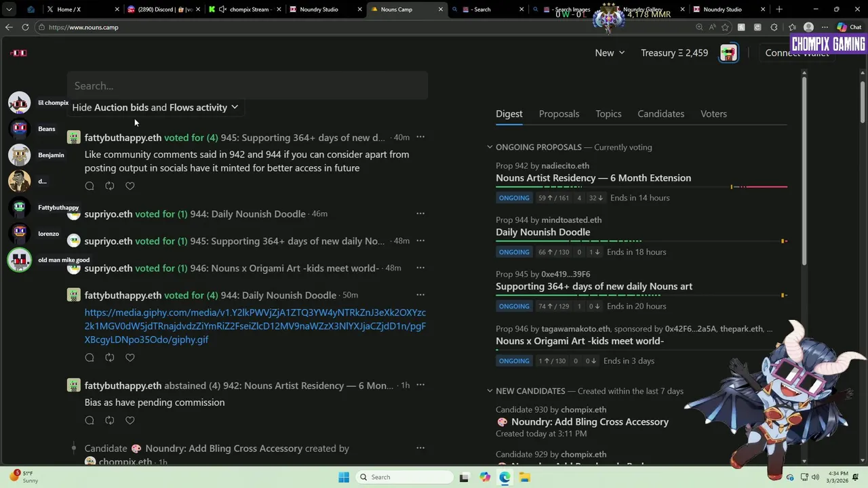Open the noun avatar account menu icon

729,53
